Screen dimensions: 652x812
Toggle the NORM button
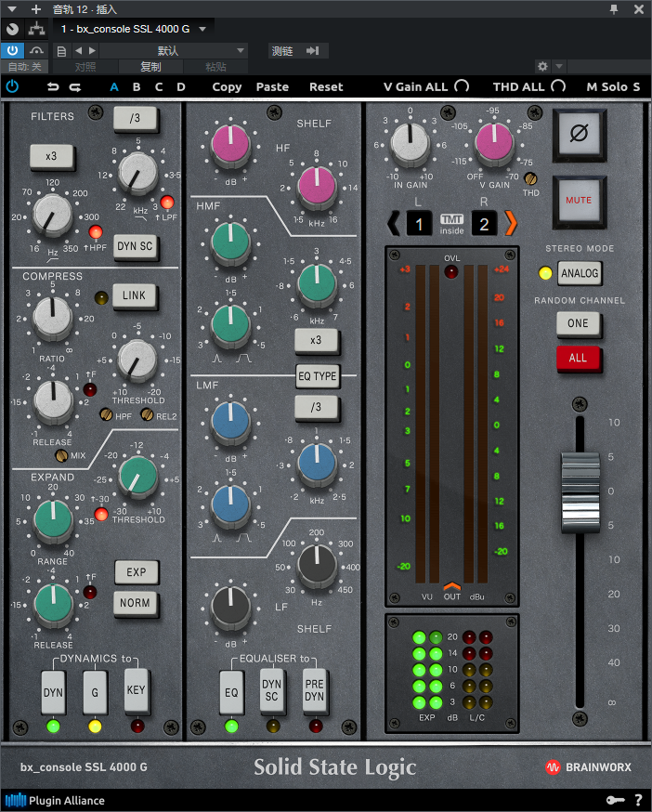[x=136, y=603]
